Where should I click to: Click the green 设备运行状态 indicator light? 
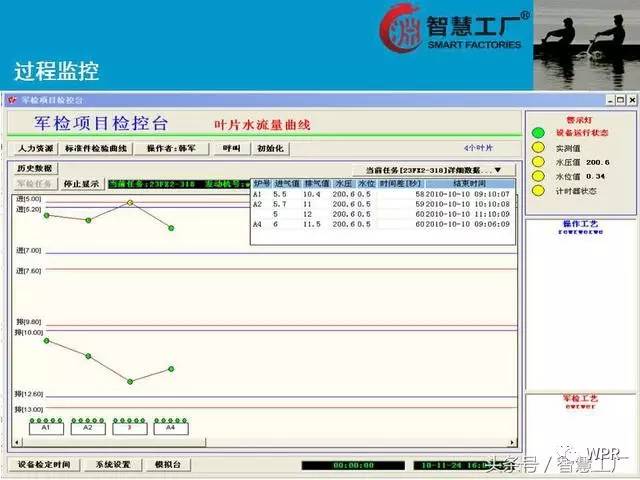(537, 132)
